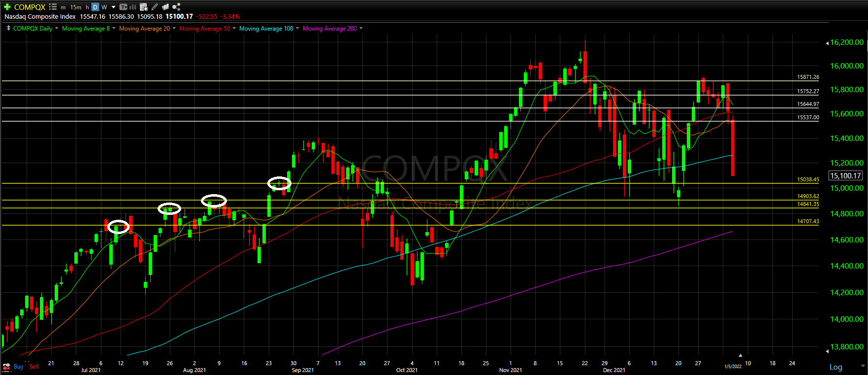
Task: Click the 15871.26 horizontal line label
Action: [808, 77]
